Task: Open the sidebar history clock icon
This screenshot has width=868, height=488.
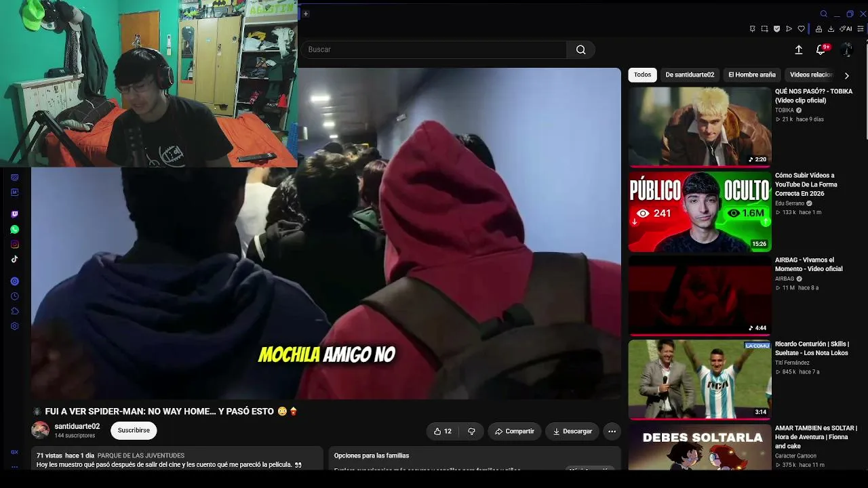Action: pos(14,296)
